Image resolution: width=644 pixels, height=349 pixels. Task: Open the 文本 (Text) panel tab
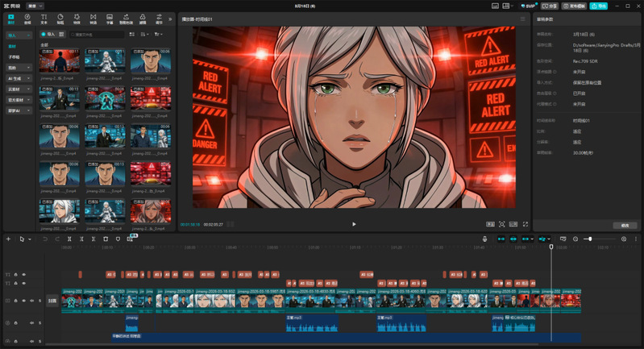point(44,19)
